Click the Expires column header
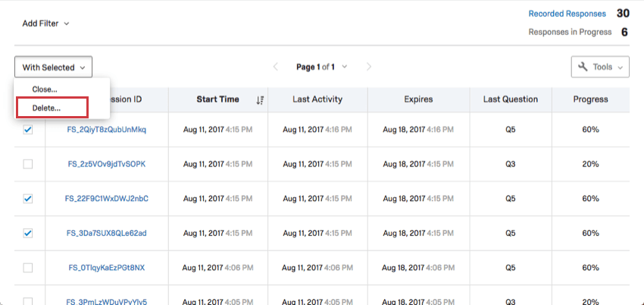The height and width of the screenshot is (305, 644). point(418,99)
